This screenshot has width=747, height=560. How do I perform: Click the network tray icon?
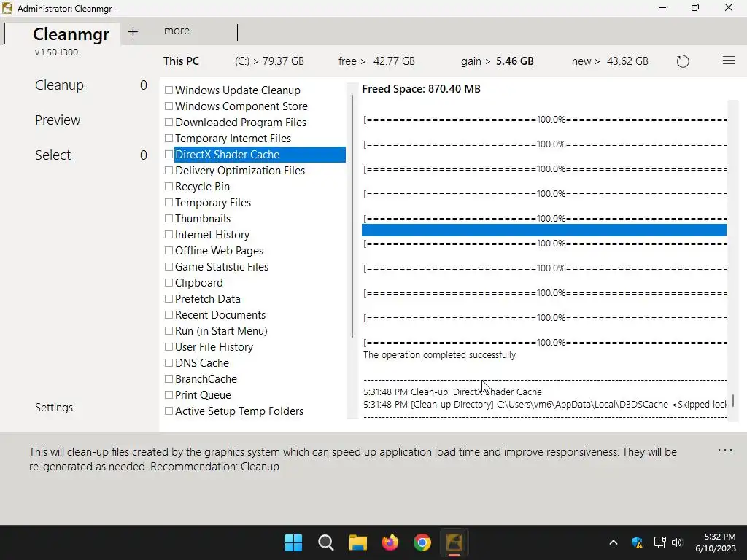coord(659,542)
